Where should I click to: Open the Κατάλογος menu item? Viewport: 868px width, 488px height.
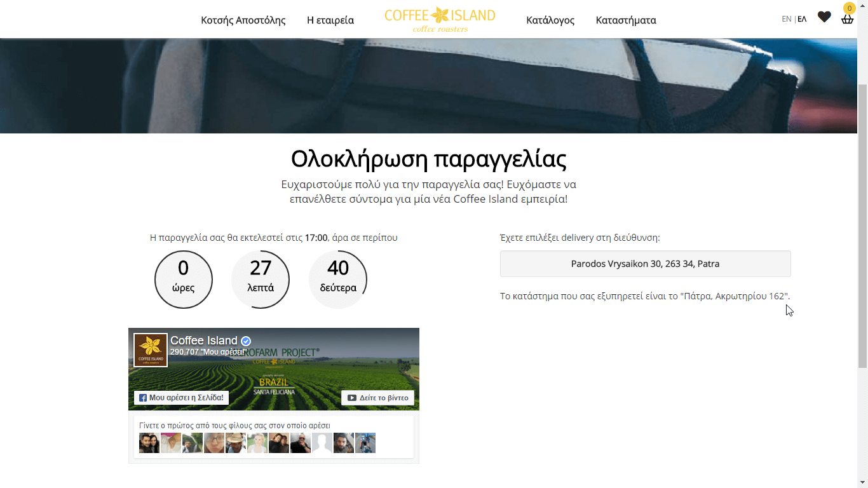[550, 20]
